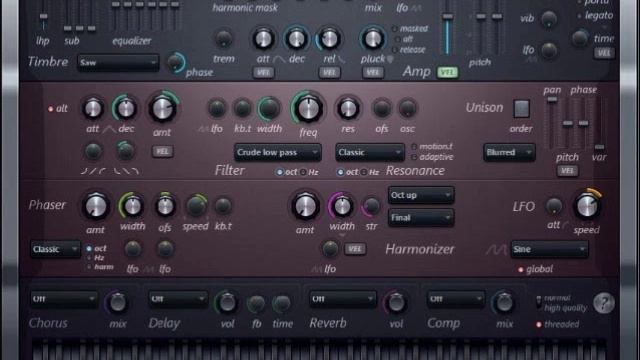640x360 pixels.
Task: Click the trem knob
Action: pyautogui.click(x=223, y=40)
